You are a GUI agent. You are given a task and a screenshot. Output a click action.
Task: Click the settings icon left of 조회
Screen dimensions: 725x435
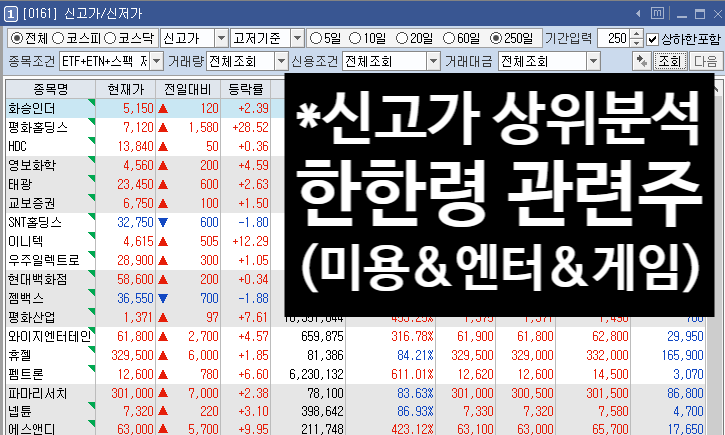641,61
